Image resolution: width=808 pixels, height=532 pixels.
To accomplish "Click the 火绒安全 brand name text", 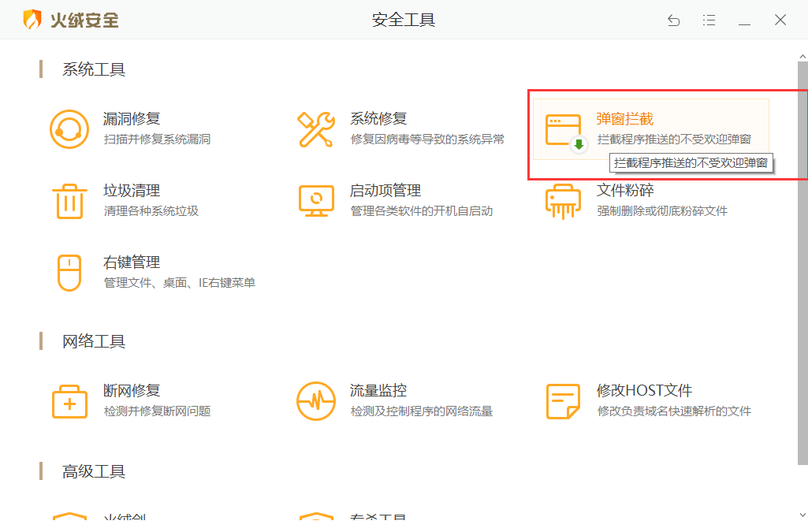I will tap(84, 20).
